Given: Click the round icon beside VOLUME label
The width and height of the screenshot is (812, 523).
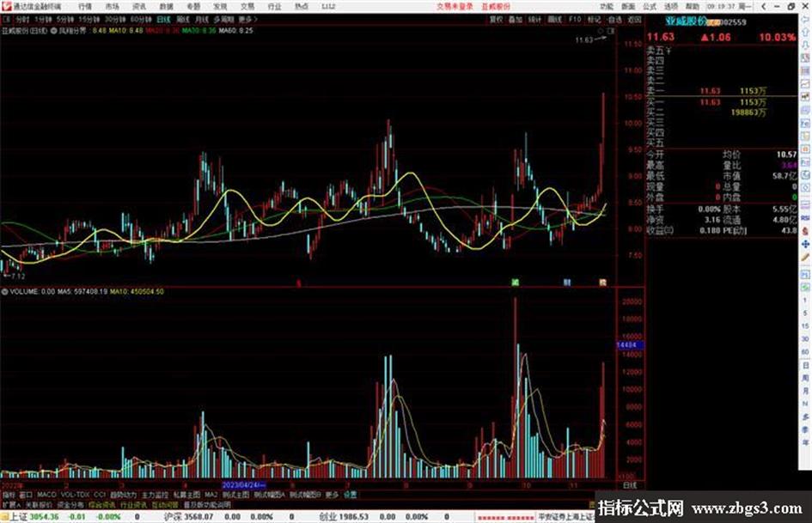Looking at the screenshot, I should click(x=4, y=292).
